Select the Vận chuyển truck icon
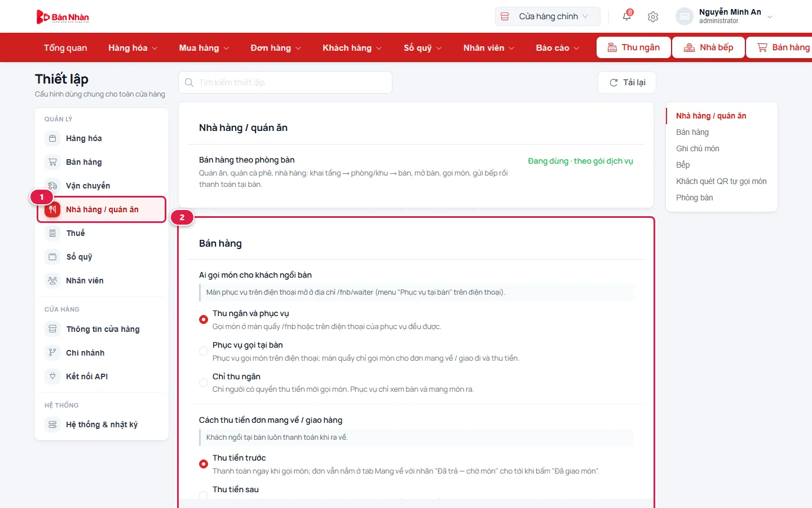This screenshot has width=812, height=508. pos(52,186)
